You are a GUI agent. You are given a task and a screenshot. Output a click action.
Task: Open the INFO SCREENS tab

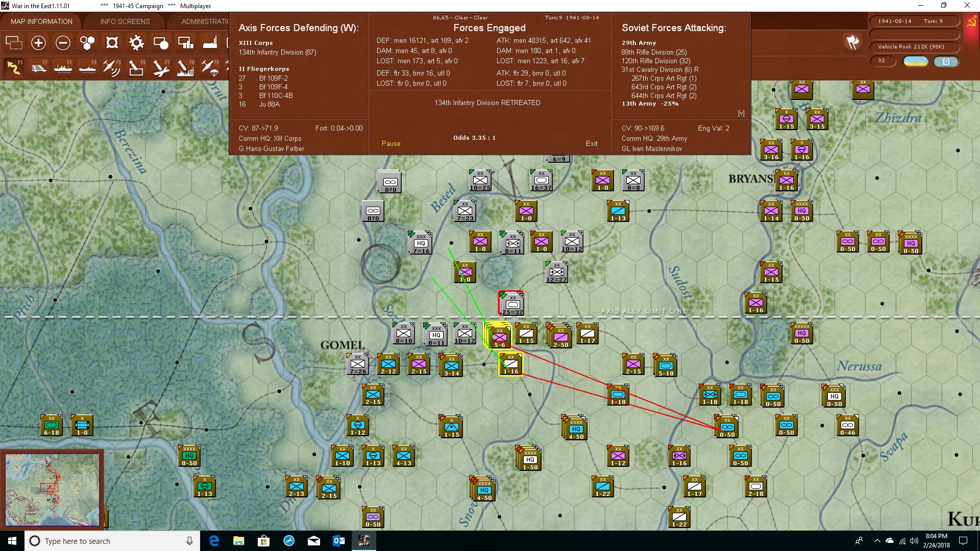[125, 21]
